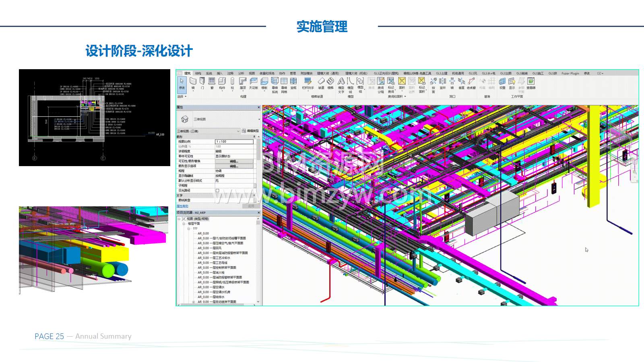Pick the 老虎窗 (Dormer) opening tool
Viewport: 644px width, 362px height.
(471, 83)
